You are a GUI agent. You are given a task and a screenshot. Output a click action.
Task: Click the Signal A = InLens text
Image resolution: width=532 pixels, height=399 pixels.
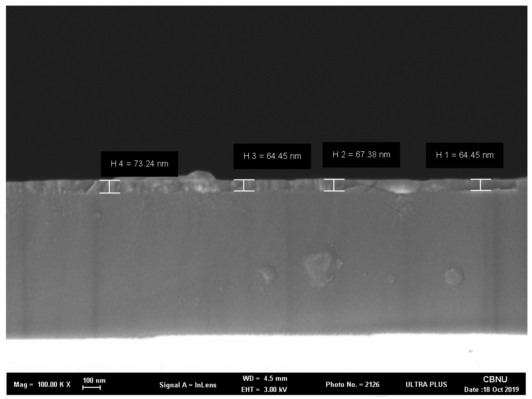click(188, 385)
